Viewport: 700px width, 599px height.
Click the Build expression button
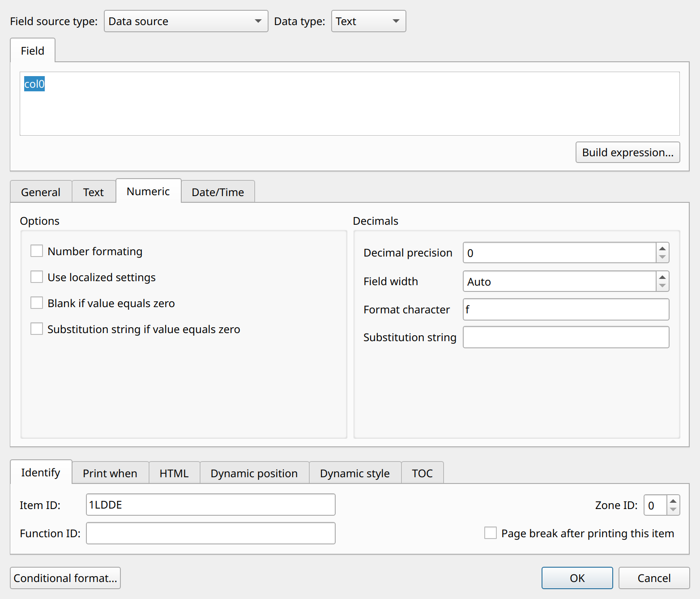(x=627, y=152)
